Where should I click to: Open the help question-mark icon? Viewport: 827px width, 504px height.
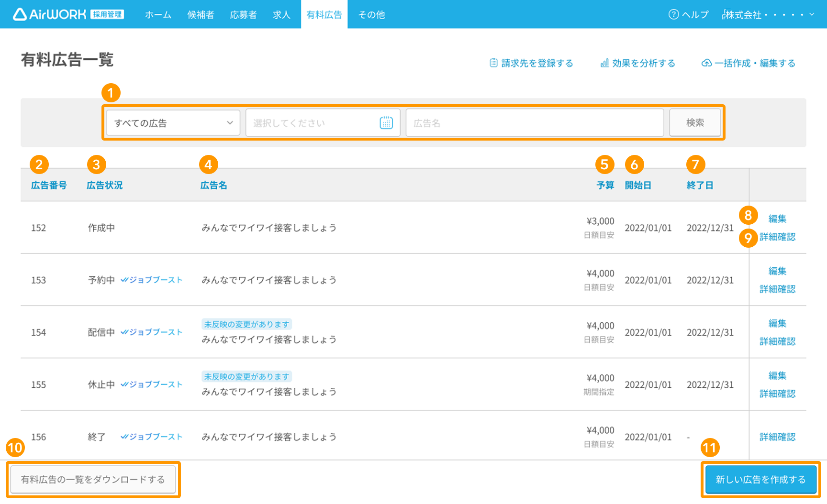point(673,14)
